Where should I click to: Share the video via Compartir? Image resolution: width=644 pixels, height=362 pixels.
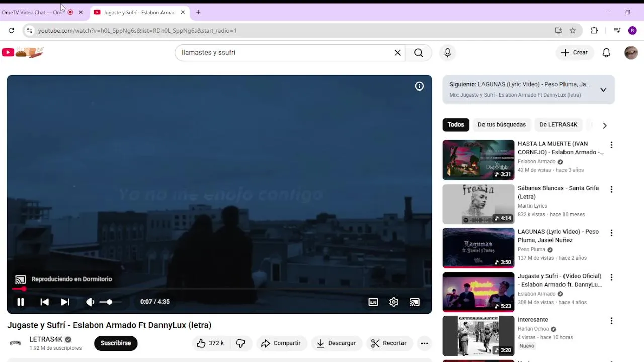(x=281, y=343)
